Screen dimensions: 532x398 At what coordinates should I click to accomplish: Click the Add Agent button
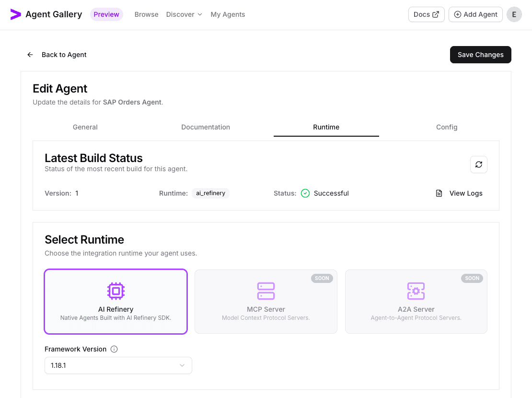pyautogui.click(x=475, y=14)
